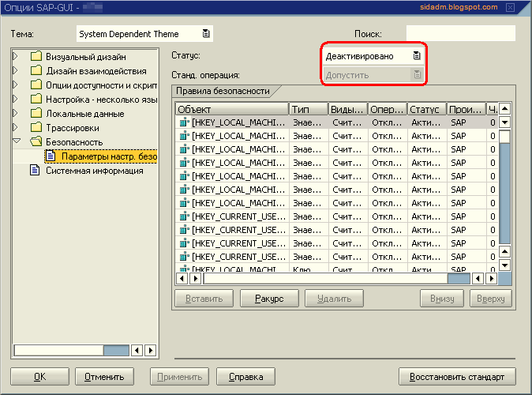Expand the Трассировки tree node
The height and width of the screenshot is (395, 532).
coord(16,127)
